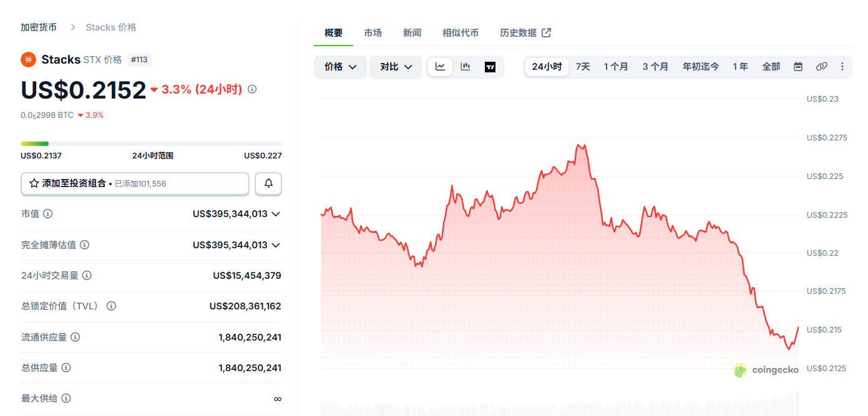Click the 0.0₅2998 BTC price text
This screenshot has height=416, width=868.
47,115
